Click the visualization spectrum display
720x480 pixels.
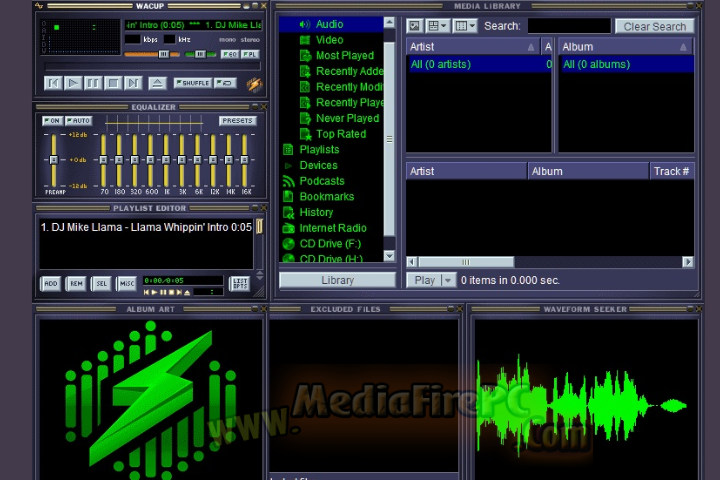(x=84, y=38)
